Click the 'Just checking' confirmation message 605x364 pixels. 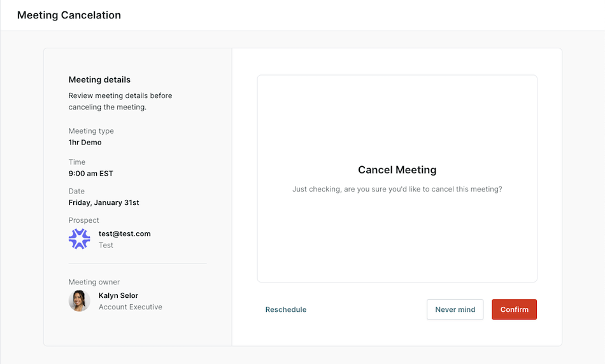(x=397, y=189)
